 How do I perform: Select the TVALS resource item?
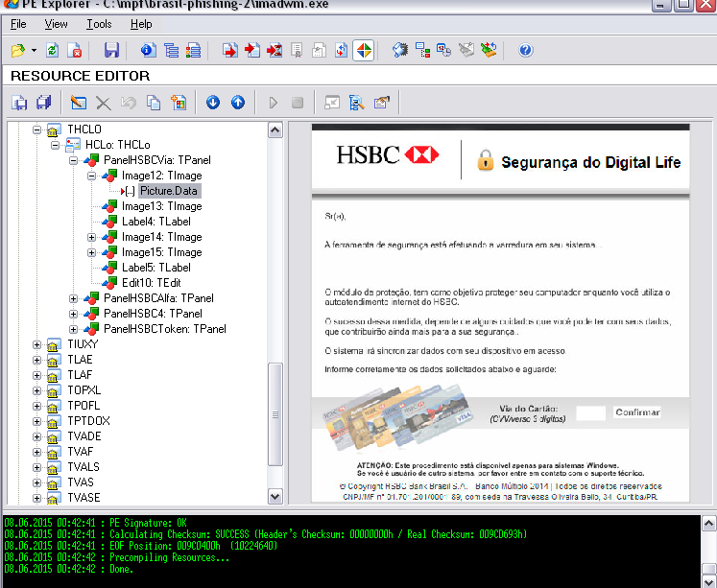84,467
